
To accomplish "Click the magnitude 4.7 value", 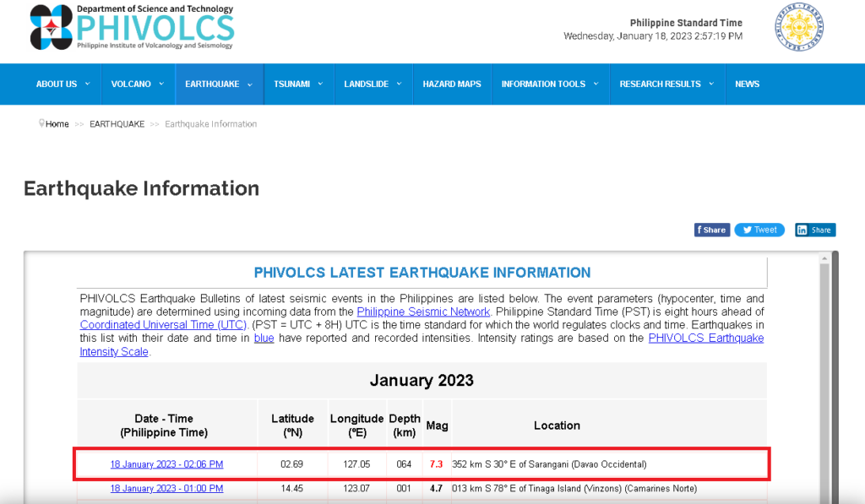I will tap(436, 489).
